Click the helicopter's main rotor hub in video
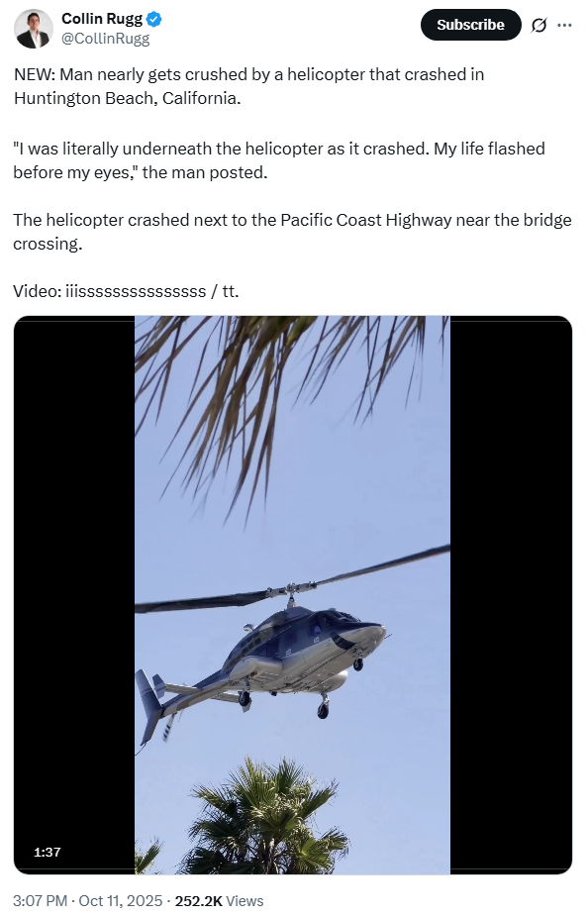588x917 pixels. pyautogui.click(x=290, y=590)
